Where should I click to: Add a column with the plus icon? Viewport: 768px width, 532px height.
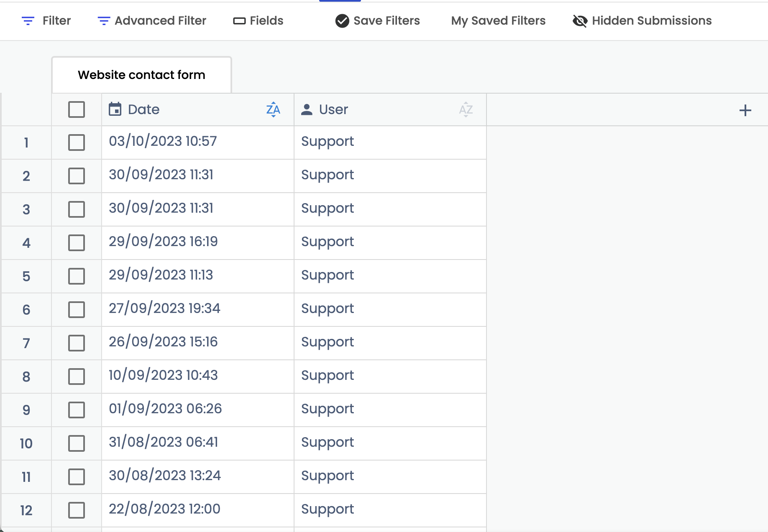[x=745, y=110]
